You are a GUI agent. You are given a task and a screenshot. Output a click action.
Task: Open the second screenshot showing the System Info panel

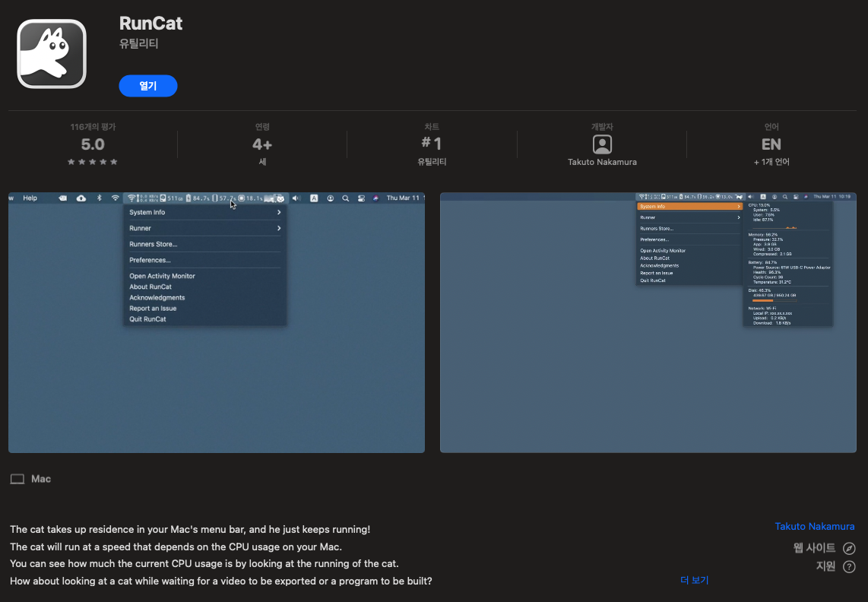648,322
